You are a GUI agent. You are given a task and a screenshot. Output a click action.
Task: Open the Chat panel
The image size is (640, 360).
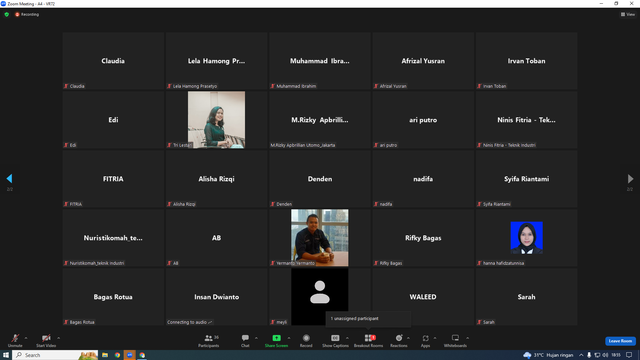245,340
